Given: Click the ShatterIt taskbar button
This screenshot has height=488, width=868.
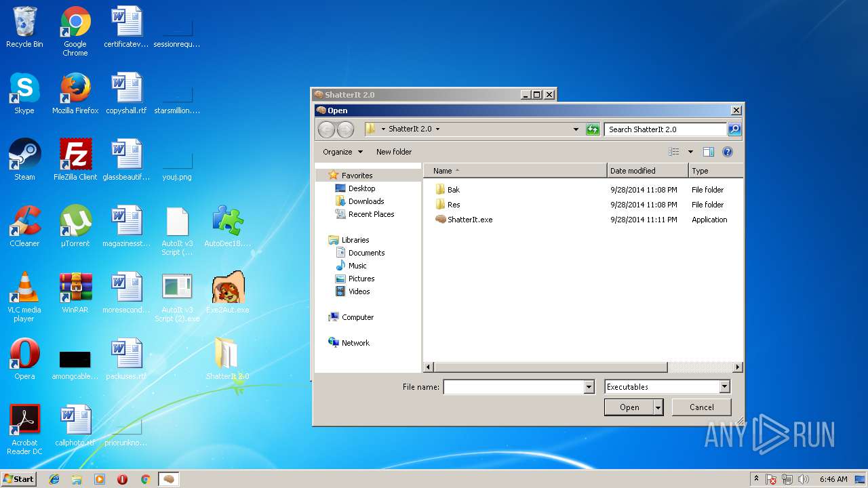Looking at the screenshot, I should (x=169, y=479).
